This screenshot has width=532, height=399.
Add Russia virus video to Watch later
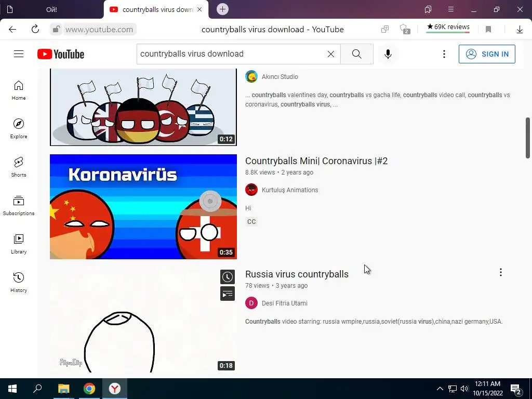[x=228, y=277]
